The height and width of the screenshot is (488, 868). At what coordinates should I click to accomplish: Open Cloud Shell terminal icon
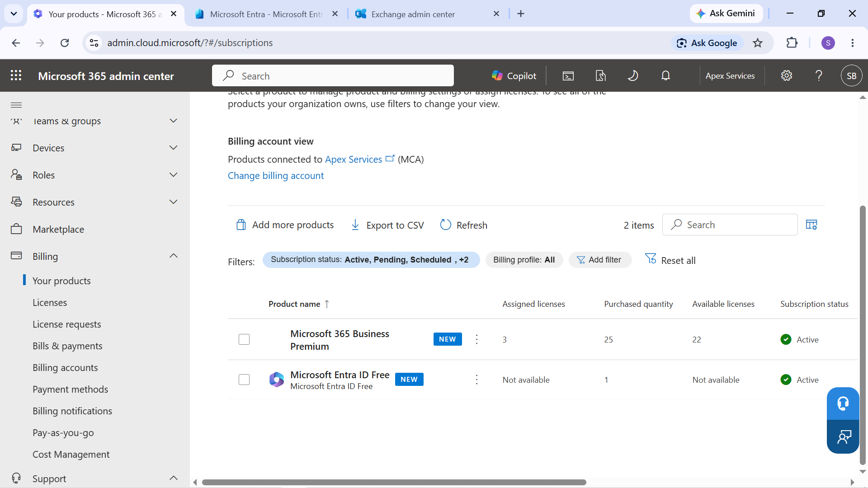(568, 76)
